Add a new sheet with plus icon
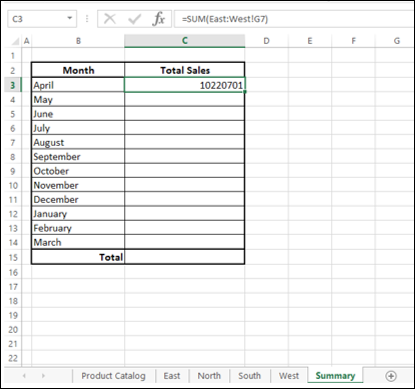The height and width of the screenshot is (389, 415). 391,376
